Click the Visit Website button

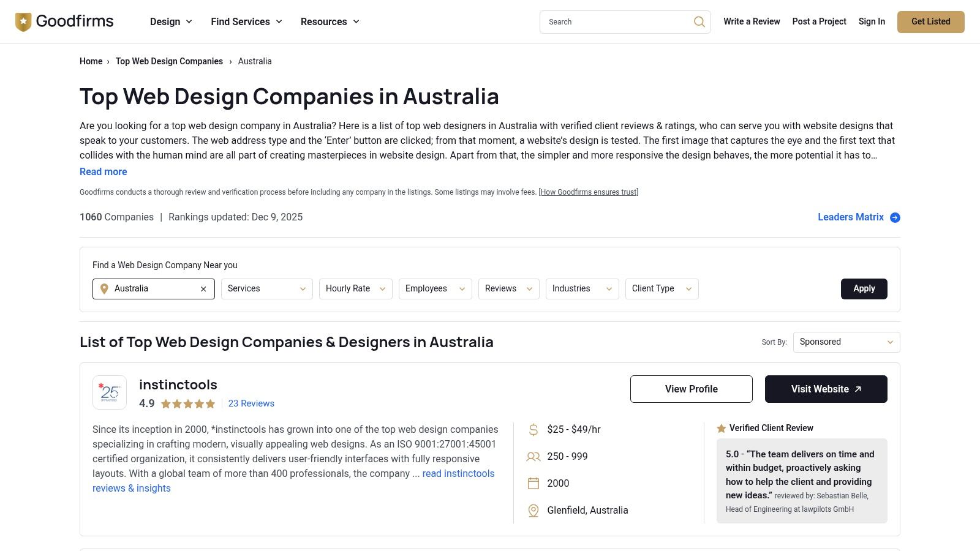click(x=826, y=389)
